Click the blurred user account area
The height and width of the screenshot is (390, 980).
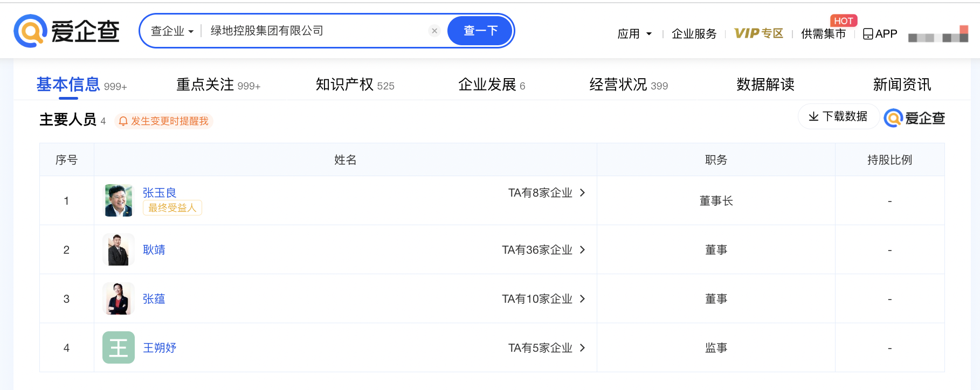click(x=938, y=34)
